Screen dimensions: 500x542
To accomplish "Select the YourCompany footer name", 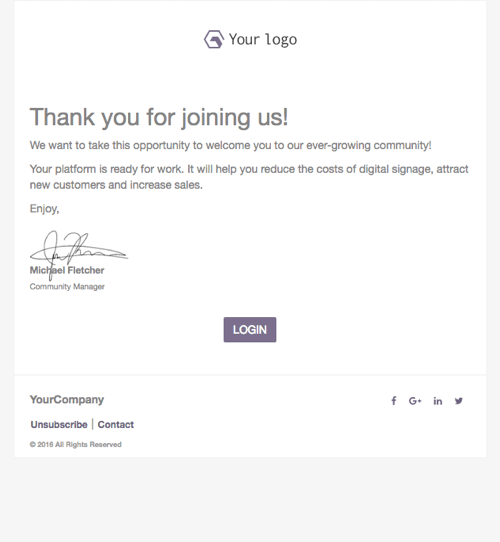I will coord(67,400).
